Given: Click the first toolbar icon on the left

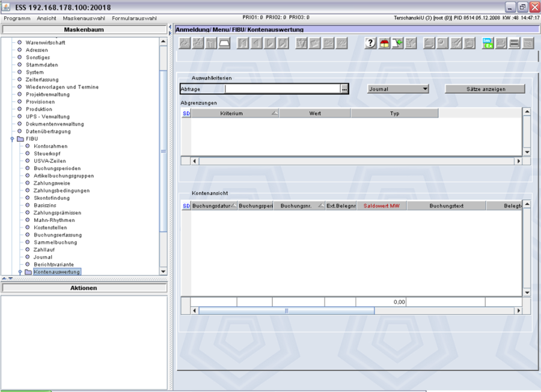Looking at the screenshot, I should point(185,43).
